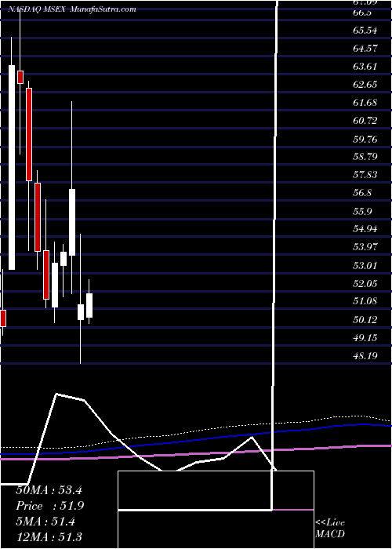This screenshot has width=392, height=549.
Task: Click the 55.9 price axis label
Action: click(x=362, y=212)
